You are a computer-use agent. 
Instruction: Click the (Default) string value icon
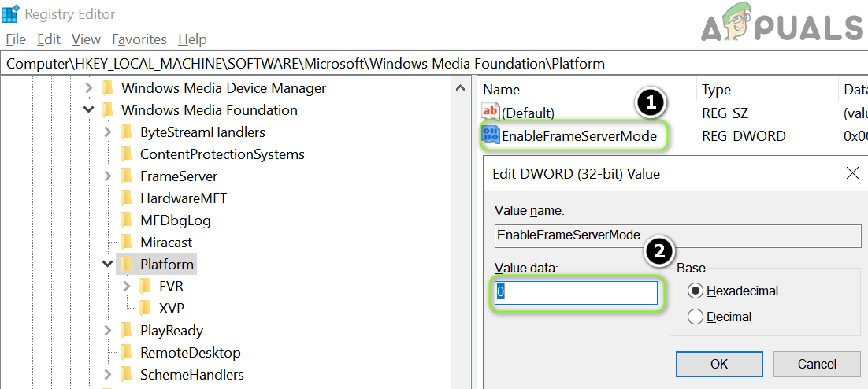(x=491, y=113)
